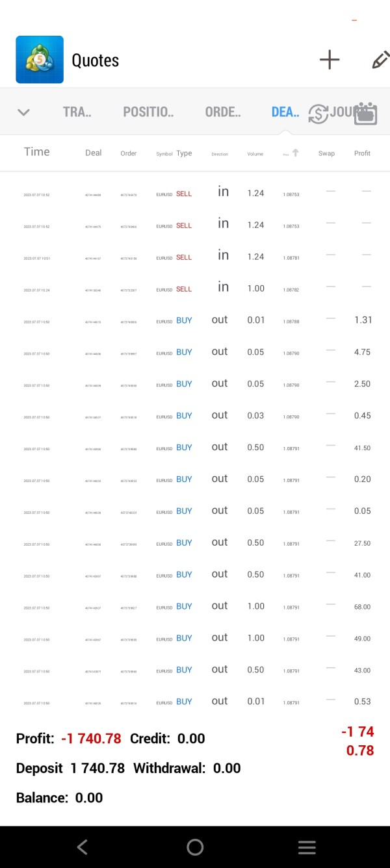Switch to the Positions tab

(x=148, y=112)
